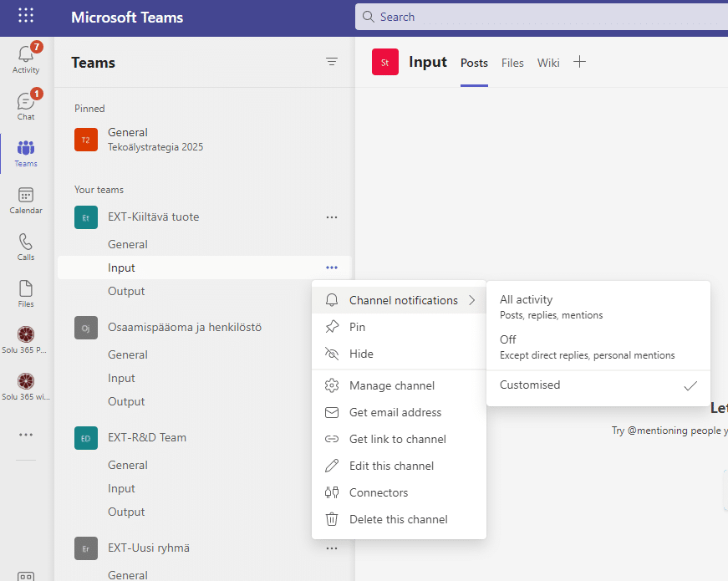Add a new tab with plus icon
This screenshot has width=728, height=581.
[x=579, y=62]
